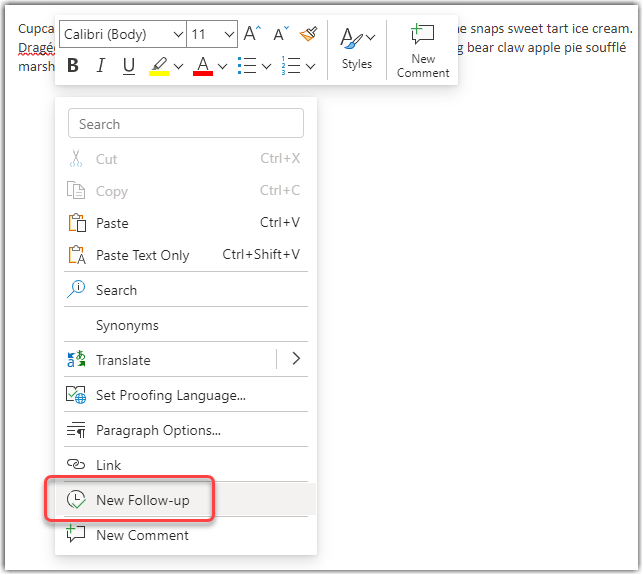Open Paragraph Options from context menu
Image resolution: width=643 pixels, height=575 pixels.
tap(158, 430)
